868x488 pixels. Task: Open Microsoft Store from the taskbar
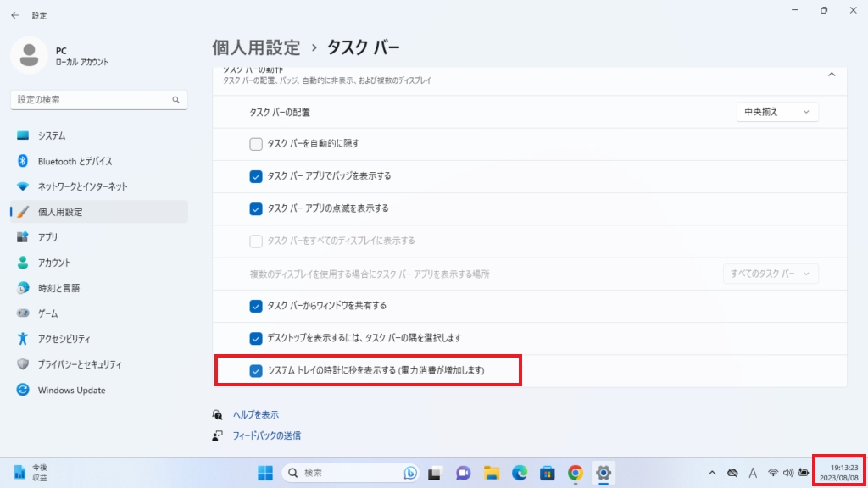pos(548,472)
